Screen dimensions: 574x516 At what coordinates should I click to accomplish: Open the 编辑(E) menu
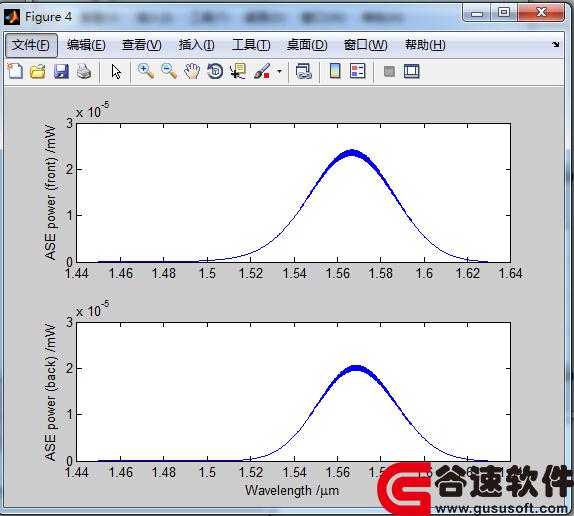click(x=86, y=45)
